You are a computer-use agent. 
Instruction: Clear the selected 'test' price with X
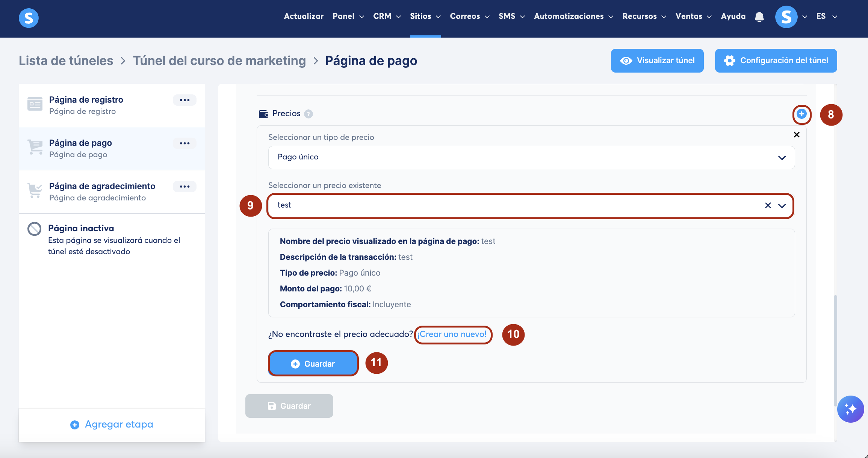[768, 205]
